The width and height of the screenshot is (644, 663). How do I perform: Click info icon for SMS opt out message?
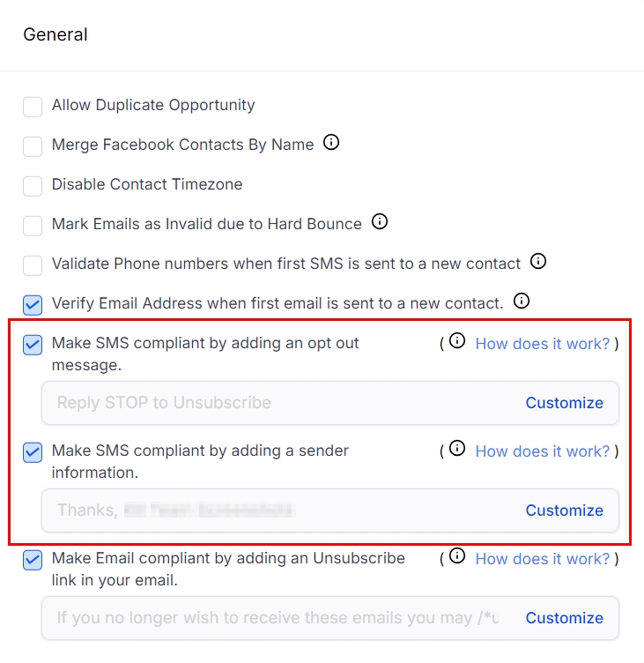coord(457,342)
